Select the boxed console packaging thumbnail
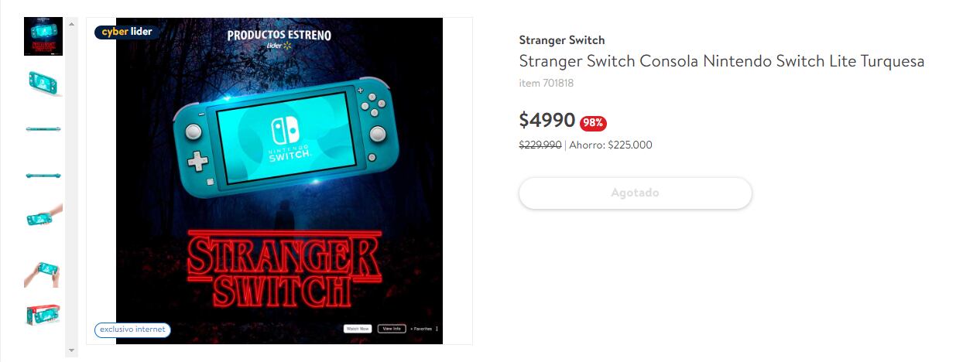Screen dimensions: 980x362 pyautogui.click(x=43, y=315)
